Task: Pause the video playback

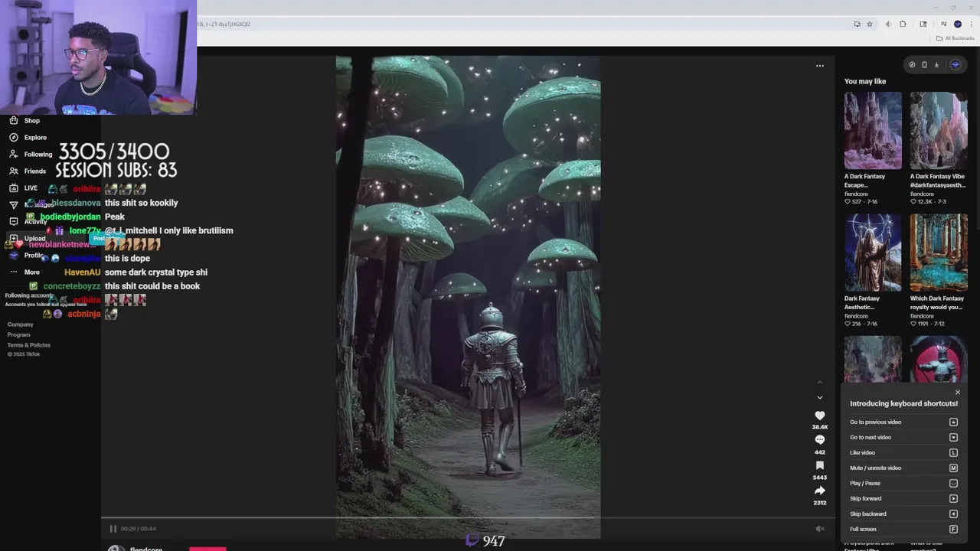Action: coord(113,529)
